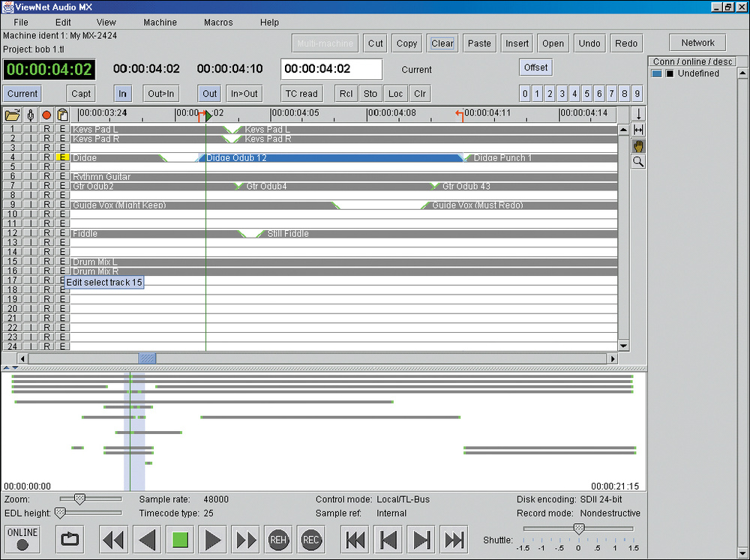This screenshot has height=560, width=750.
Task: Click the Shuttle speed slider handle
Action: [x=578, y=529]
